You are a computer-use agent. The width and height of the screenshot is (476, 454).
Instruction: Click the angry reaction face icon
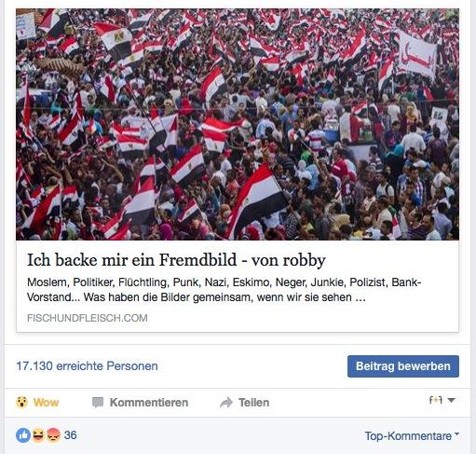point(53,435)
